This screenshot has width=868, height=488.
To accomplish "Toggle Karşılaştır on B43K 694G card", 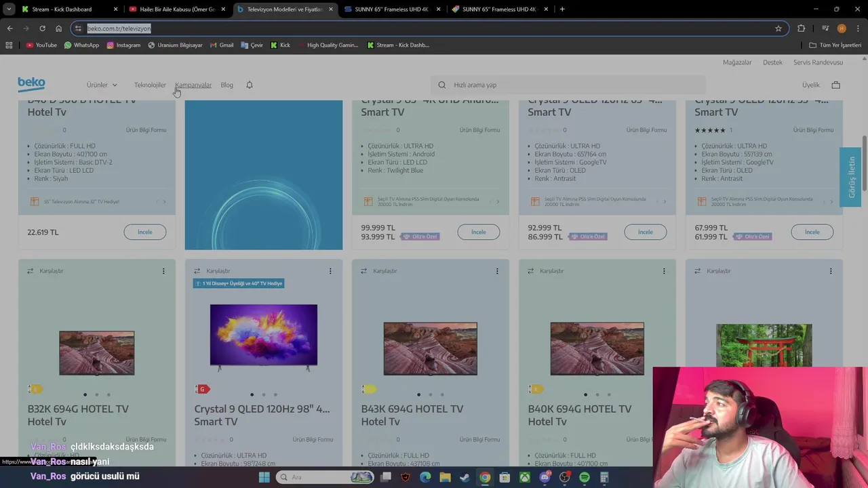I will 378,271.
